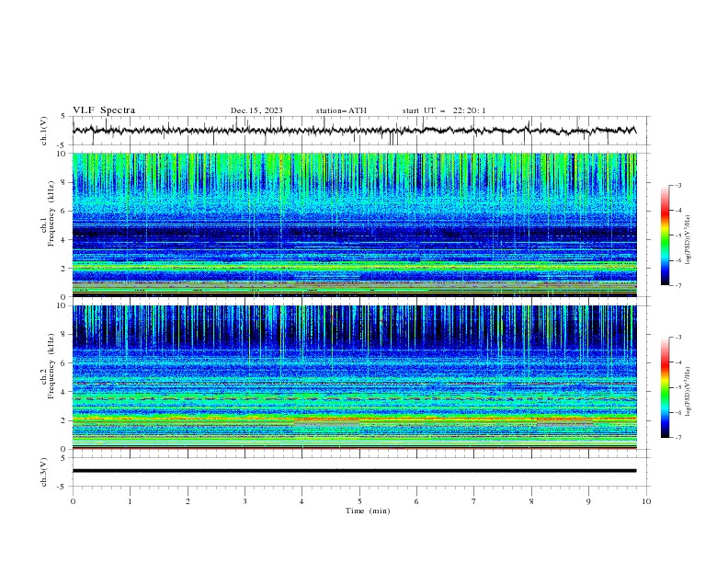The width and height of the screenshot is (728, 563).
Task: Click the "10" kHz tick on ch.1 spectrogram
Action: click(62, 154)
